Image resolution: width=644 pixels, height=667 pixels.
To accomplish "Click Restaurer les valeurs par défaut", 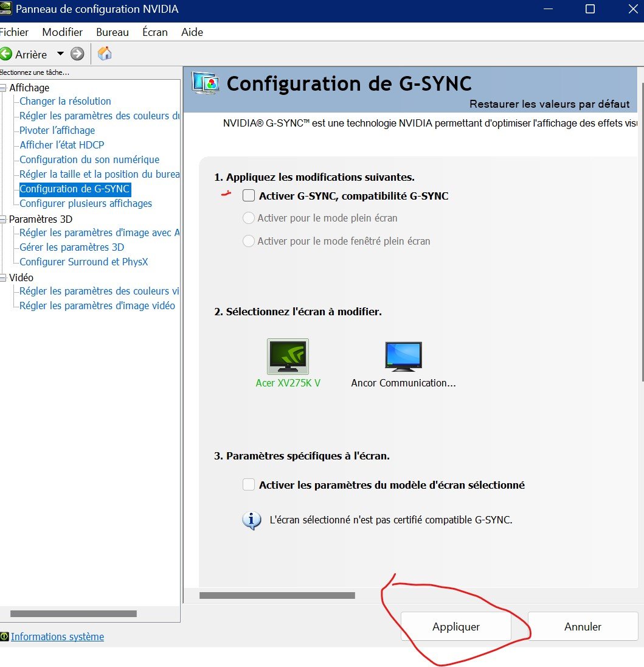I will click(x=550, y=104).
